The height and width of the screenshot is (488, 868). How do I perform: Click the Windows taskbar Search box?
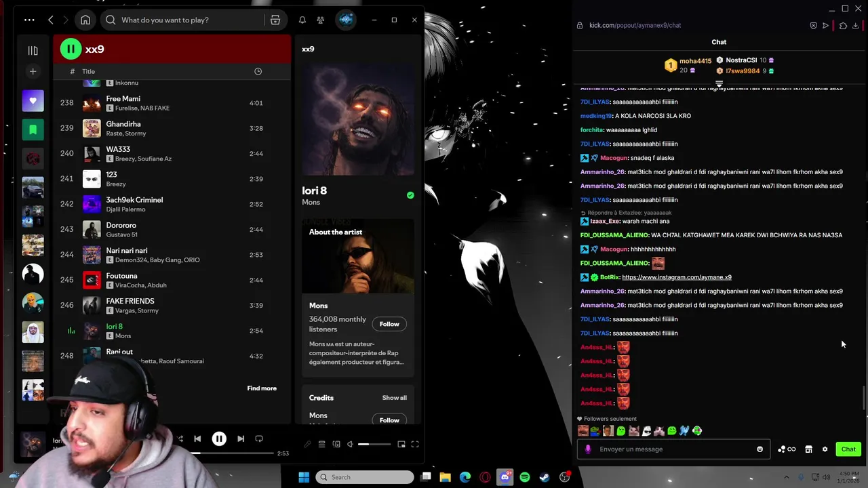[x=365, y=477]
